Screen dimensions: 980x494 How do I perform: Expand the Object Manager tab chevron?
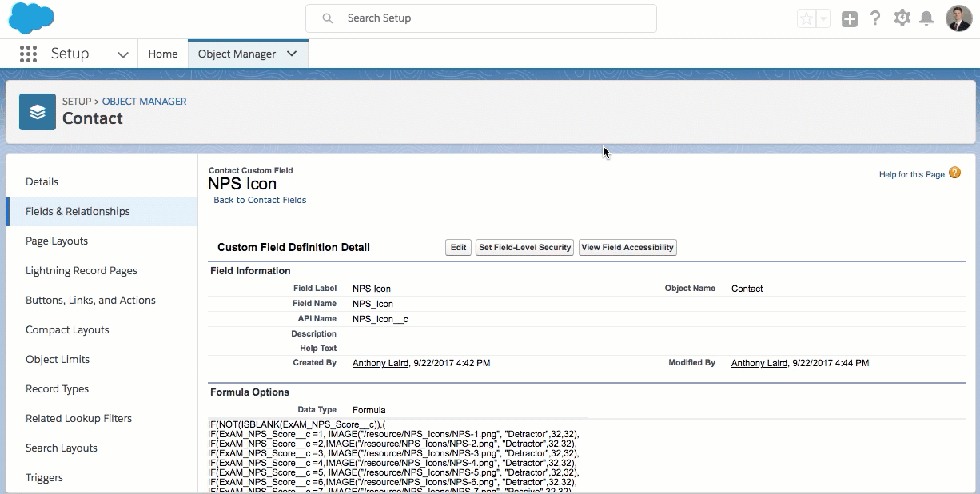pos(292,54)
